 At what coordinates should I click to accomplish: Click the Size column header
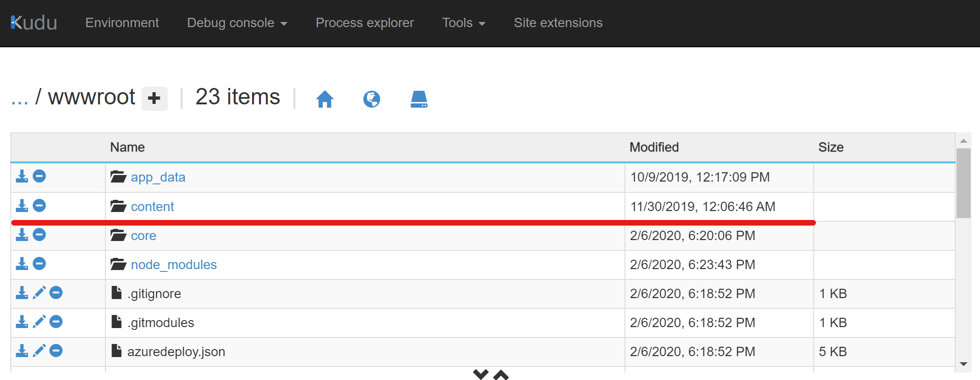(x=831, y=147)
